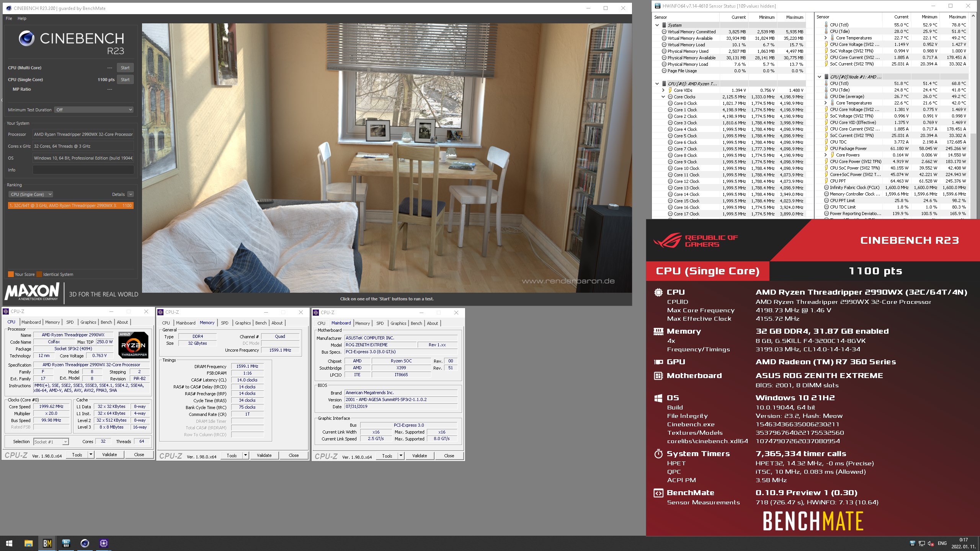Click Tools in the Mainboard tab CPU-Z window
The height and width of the screenshot is (551, 980).
pyautogui.click(x=387, y=456)
